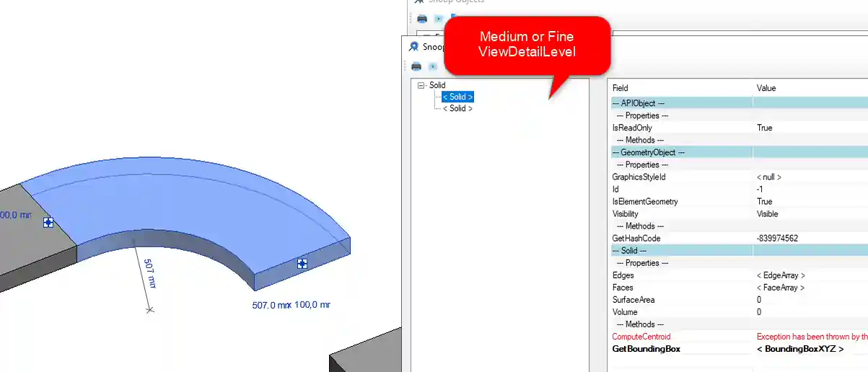Viewport: 868px width, 372px height.
Task: Click the red ComputeCentroid method row
Action: point(641,337)
